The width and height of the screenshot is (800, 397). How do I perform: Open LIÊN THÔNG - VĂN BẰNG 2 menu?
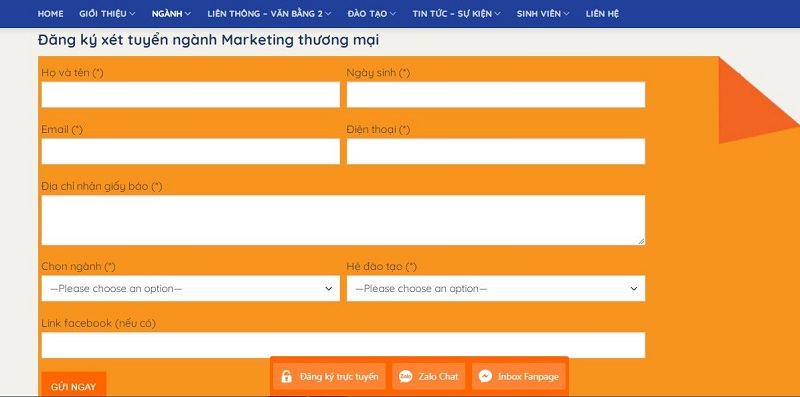pos(265,14)
